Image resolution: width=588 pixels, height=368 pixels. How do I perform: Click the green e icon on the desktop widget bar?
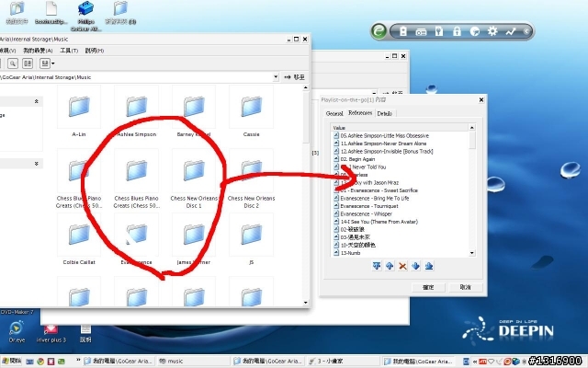click(379, 30)
